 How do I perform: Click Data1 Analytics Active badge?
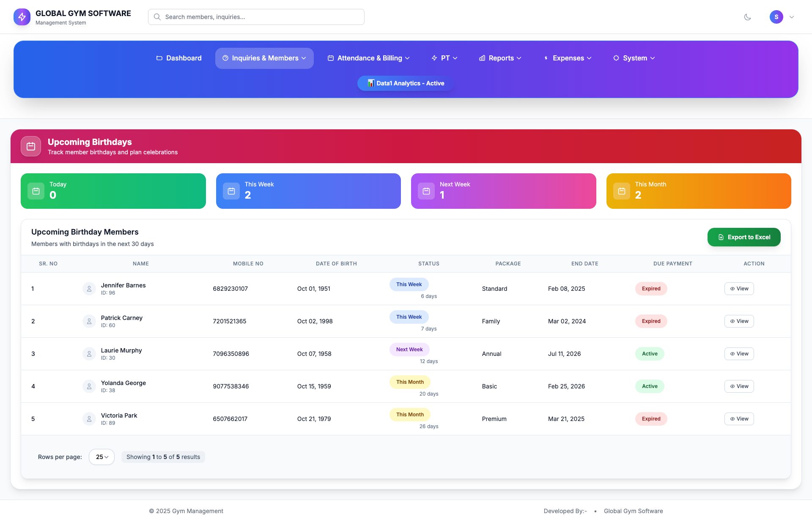pyautogui.click(x=406, y=83)
